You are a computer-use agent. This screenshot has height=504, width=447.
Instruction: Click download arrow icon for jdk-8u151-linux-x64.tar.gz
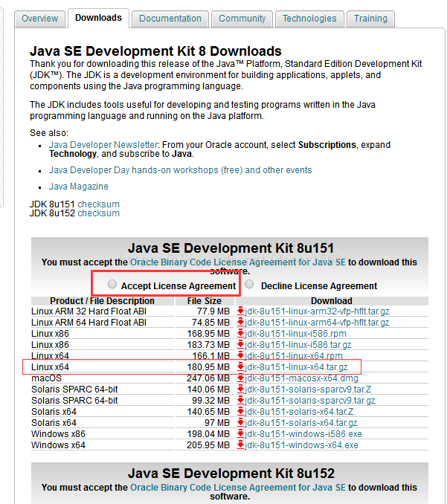point(240,367)
